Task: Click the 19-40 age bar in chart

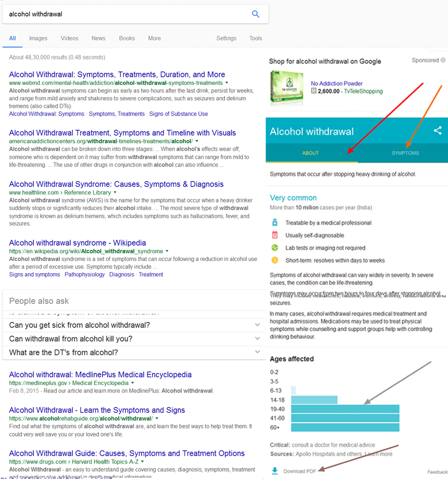Action: 345,409
